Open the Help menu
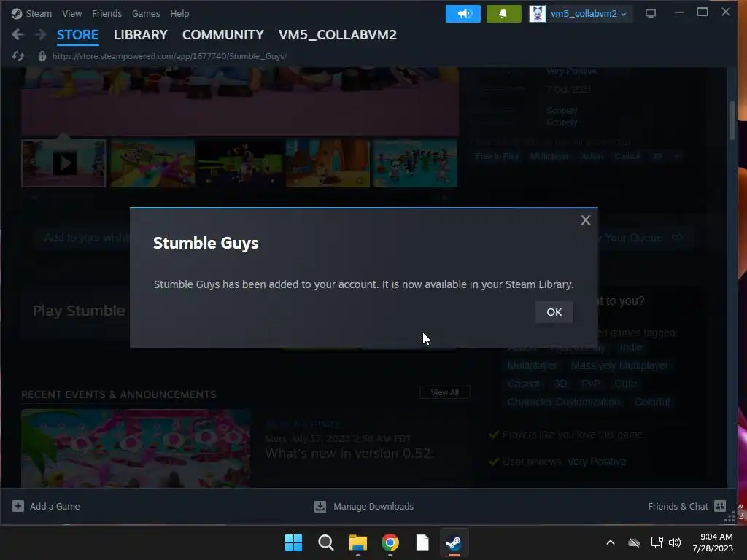Viewport: 747px width, 560px height. 179,13
